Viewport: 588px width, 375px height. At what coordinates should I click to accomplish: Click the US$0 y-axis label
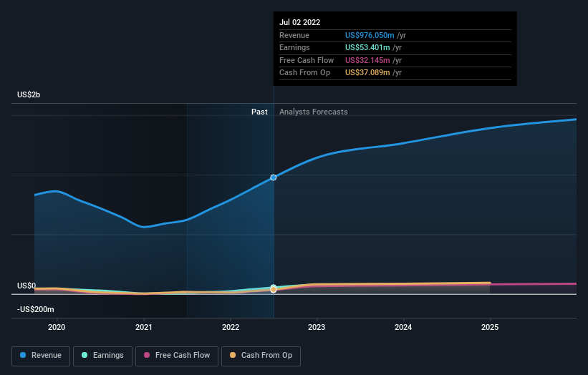(26, 286)
